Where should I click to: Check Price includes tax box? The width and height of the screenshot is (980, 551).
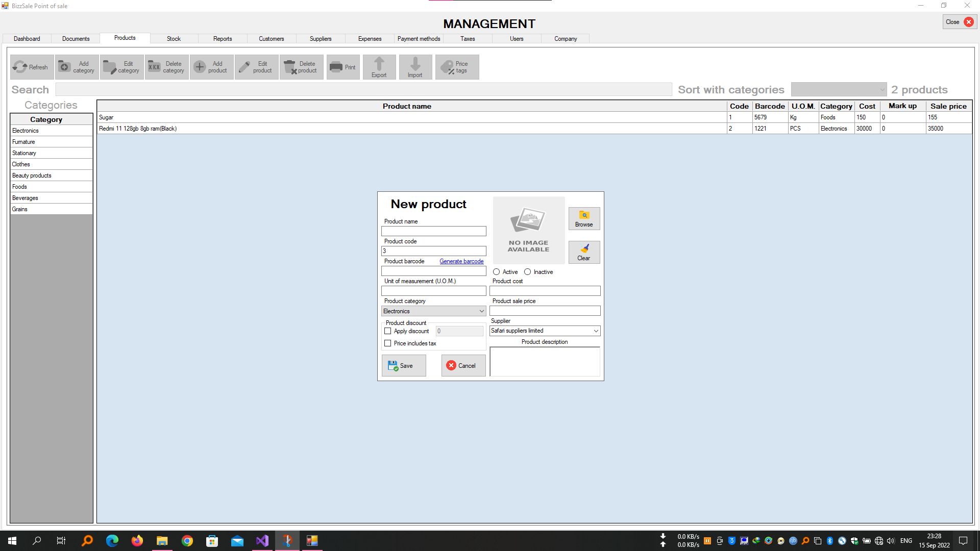pyautogui.click(x=388, y=343)
